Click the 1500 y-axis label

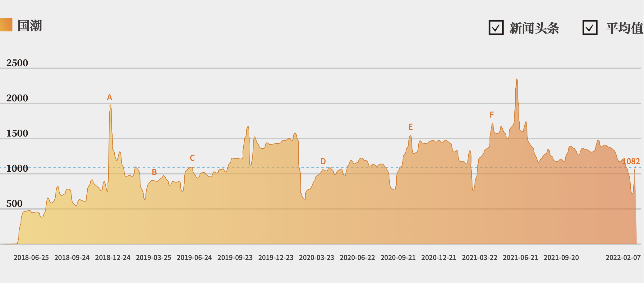(x=17, y=133)
